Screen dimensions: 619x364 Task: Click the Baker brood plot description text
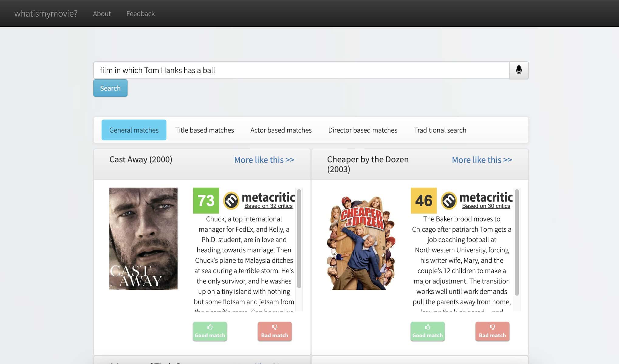[x=462, y=263]
